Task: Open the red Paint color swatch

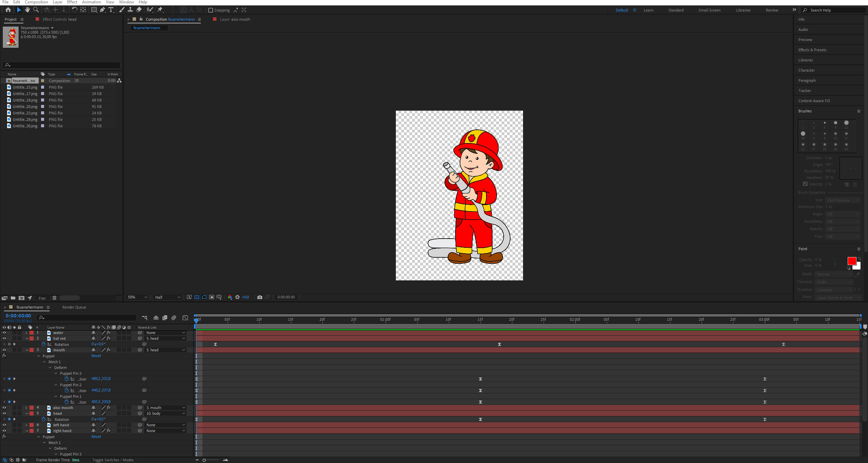Action: [852, 261]
